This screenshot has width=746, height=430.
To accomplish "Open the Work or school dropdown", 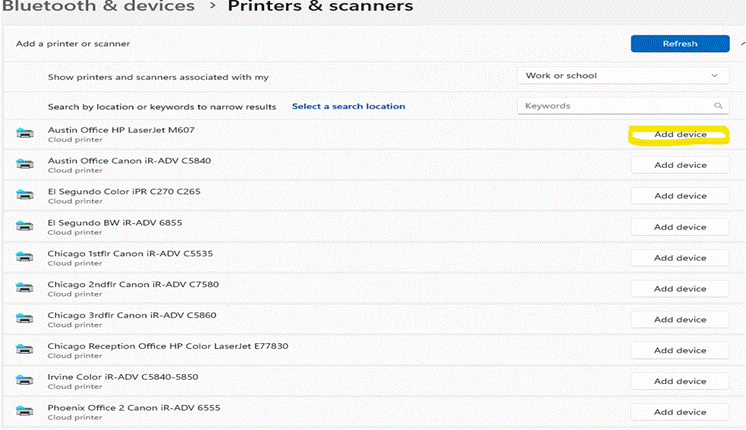I will (x=623, y=76).
